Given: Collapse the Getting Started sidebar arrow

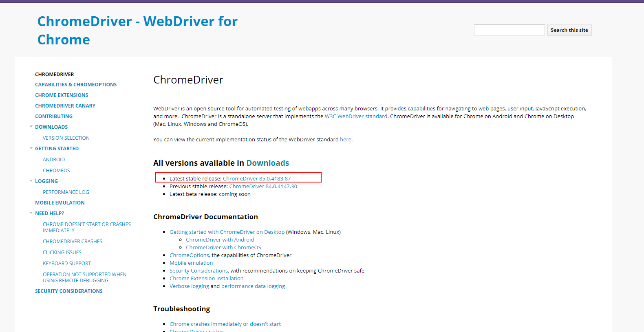Looking at the screenshot, I should tap(31, 148).
